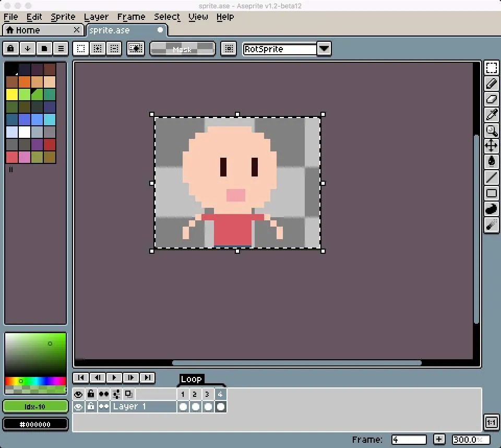Open the Sprite menu
This screenshot has width=501, height=448.
63,17
